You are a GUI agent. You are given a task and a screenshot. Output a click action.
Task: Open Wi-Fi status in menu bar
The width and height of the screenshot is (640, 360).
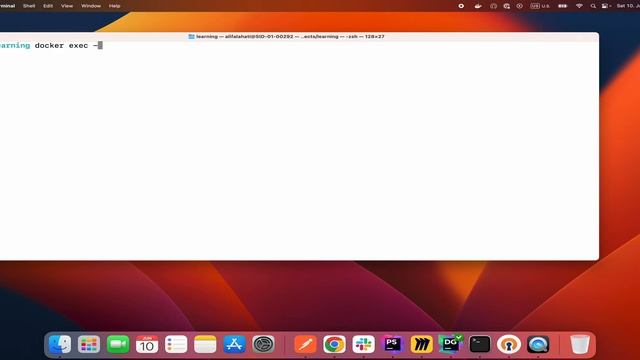coord(579,6)
